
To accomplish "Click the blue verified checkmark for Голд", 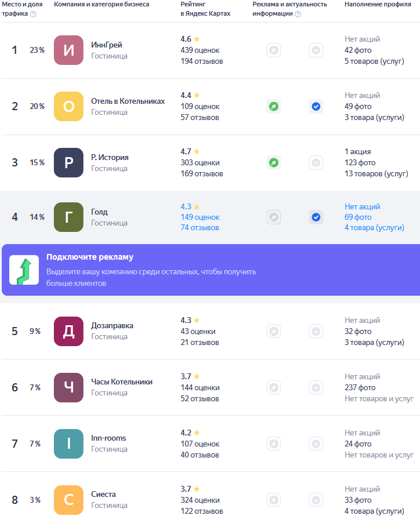I will point(316,217).
